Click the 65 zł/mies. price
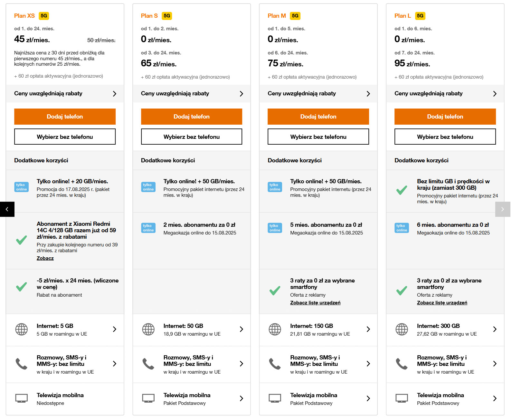This screenshot has width=511, height=420. point(159,63)
